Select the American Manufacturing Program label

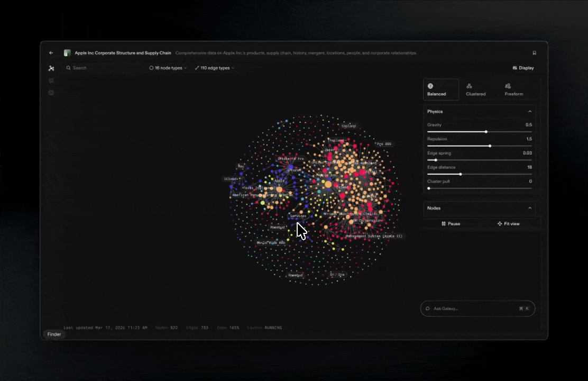pos(262,195)
